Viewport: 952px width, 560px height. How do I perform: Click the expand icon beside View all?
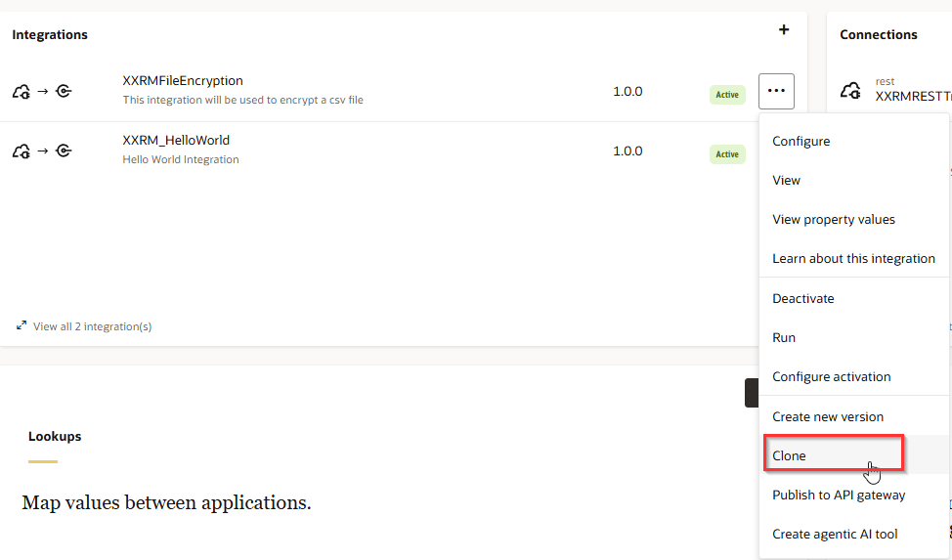point(22,325)
